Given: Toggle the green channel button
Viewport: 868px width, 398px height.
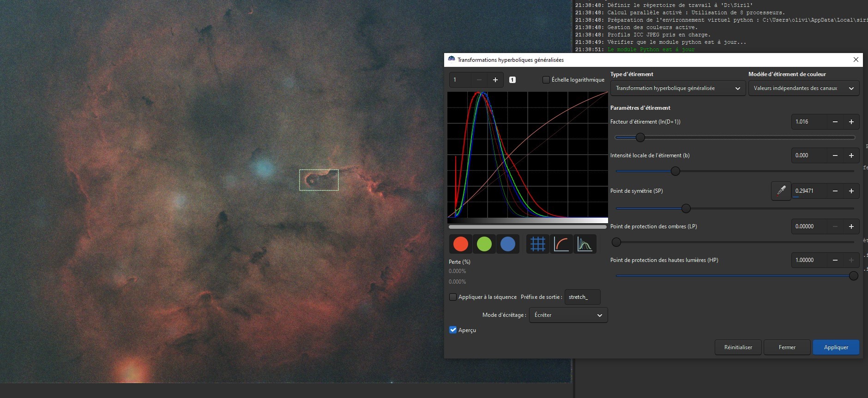Looking at the screenshot, I should pyautogui.click(x=484, y=244).
